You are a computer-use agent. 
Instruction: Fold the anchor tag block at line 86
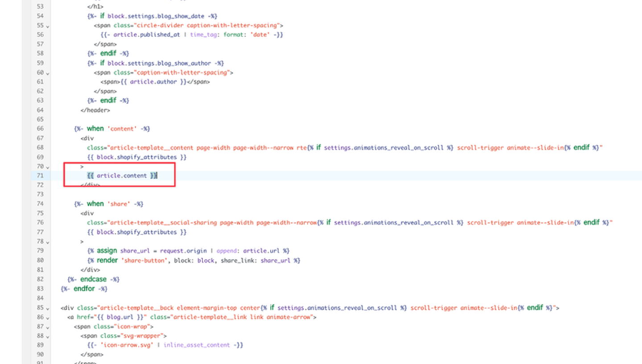click(x=48, y=318)
